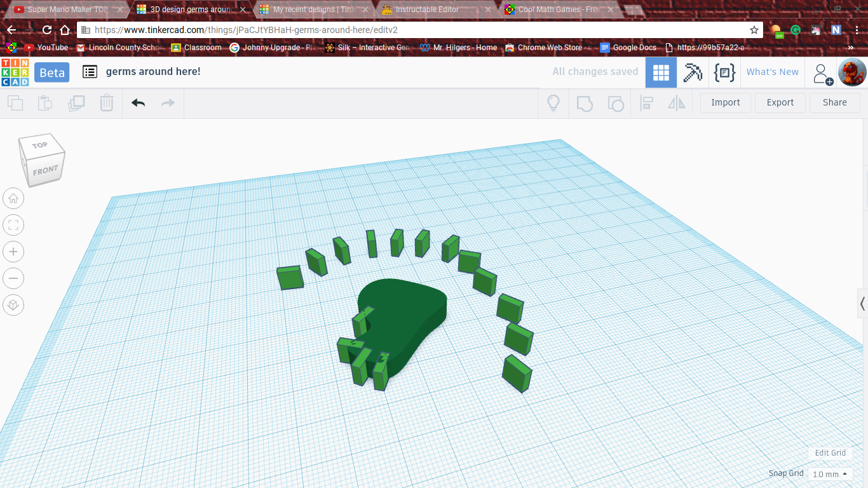
Task: Click the Fit all in view icon
Action: tap(13, 225)
